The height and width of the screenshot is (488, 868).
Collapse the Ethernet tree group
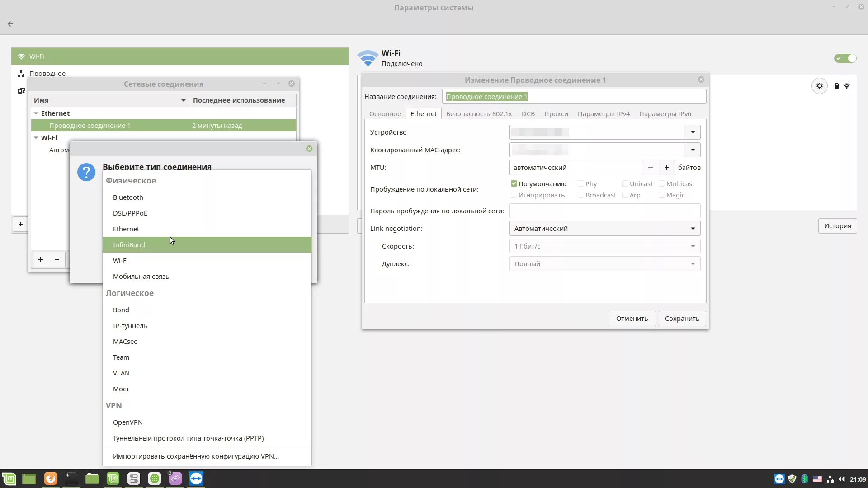(36, 113)
